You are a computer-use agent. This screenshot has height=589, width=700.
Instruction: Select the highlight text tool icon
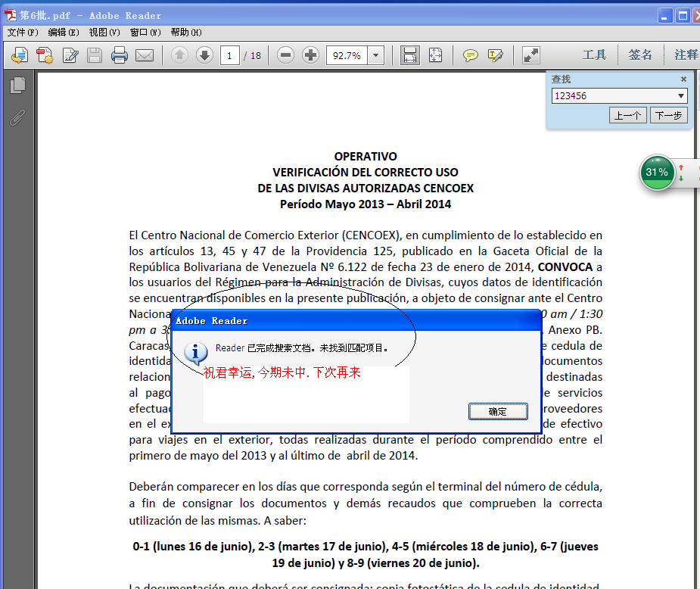[496, 55]
